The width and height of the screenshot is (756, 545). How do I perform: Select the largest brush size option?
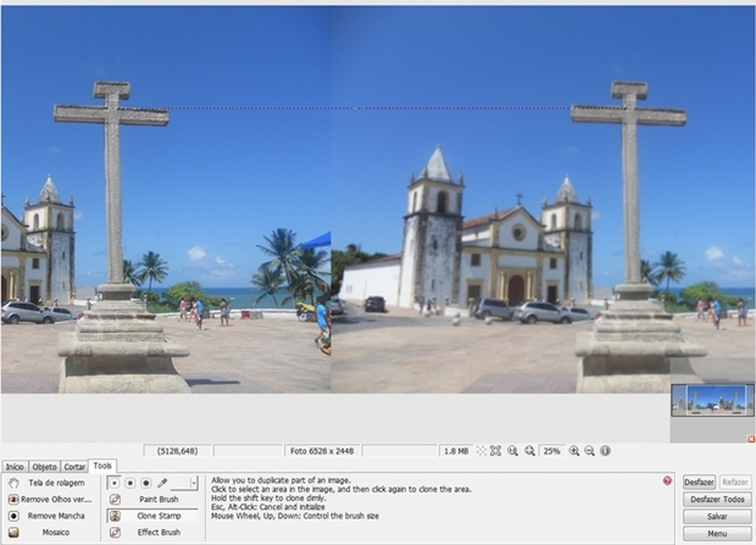click(145, 484)
